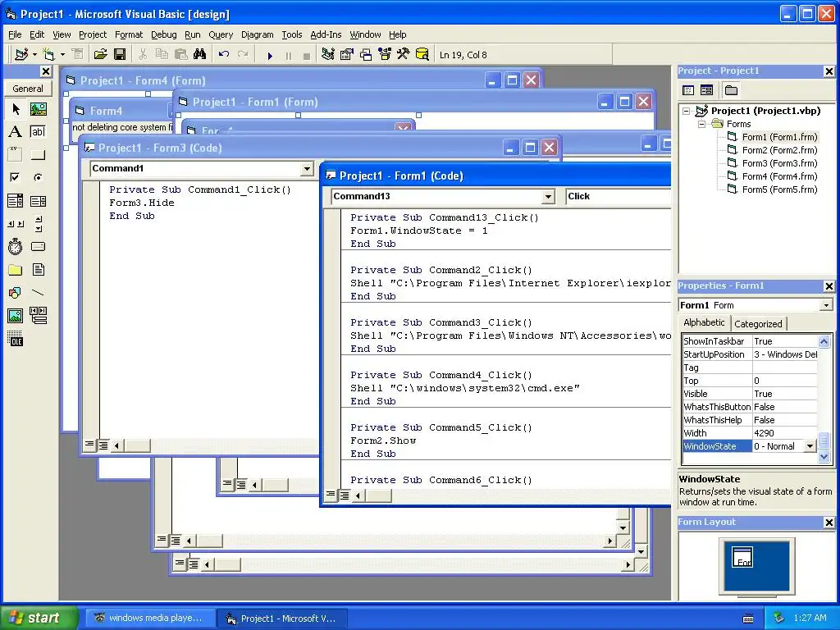Open the File menu

(x=15, y=34)
